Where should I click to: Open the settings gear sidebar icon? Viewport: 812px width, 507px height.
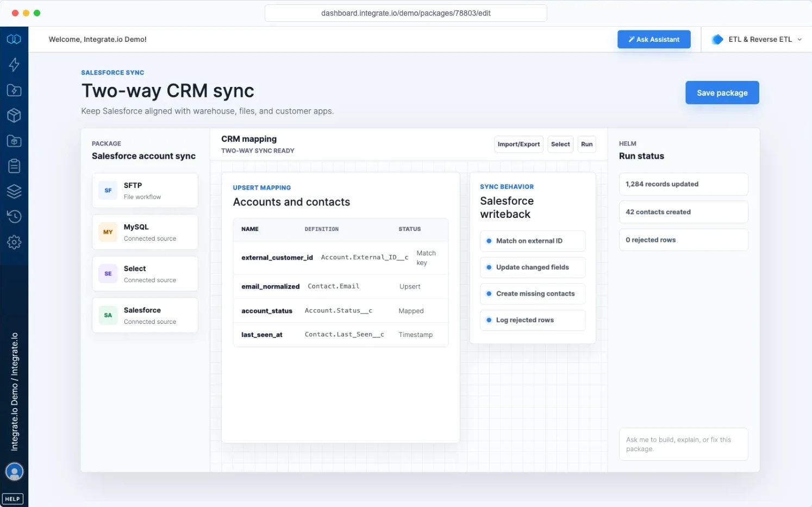pos(14,242)
